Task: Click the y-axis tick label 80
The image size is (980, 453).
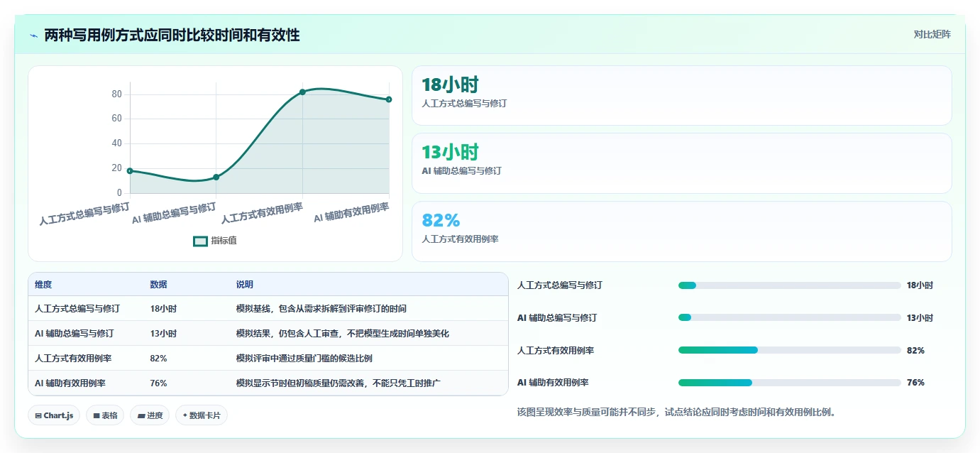Action: [116, 94]
